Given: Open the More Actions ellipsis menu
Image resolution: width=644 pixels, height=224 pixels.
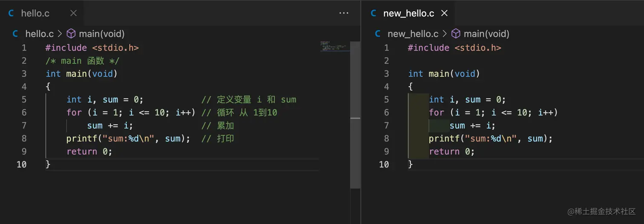Looking at the screenshot, I should click(344, 13).
